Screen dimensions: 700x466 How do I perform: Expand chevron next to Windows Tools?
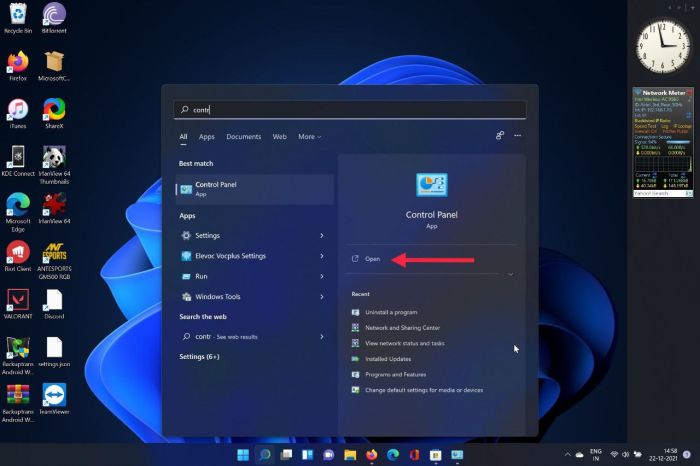click(322, 296)
